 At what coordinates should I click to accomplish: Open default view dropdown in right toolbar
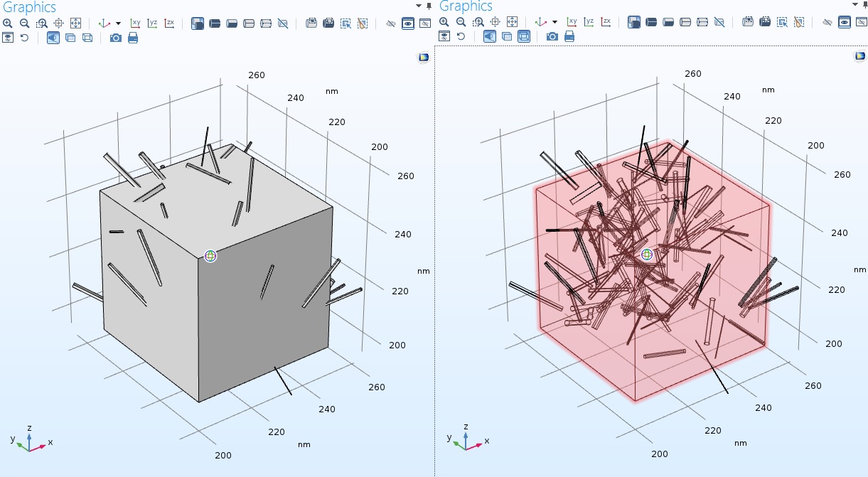pos(554,23)
